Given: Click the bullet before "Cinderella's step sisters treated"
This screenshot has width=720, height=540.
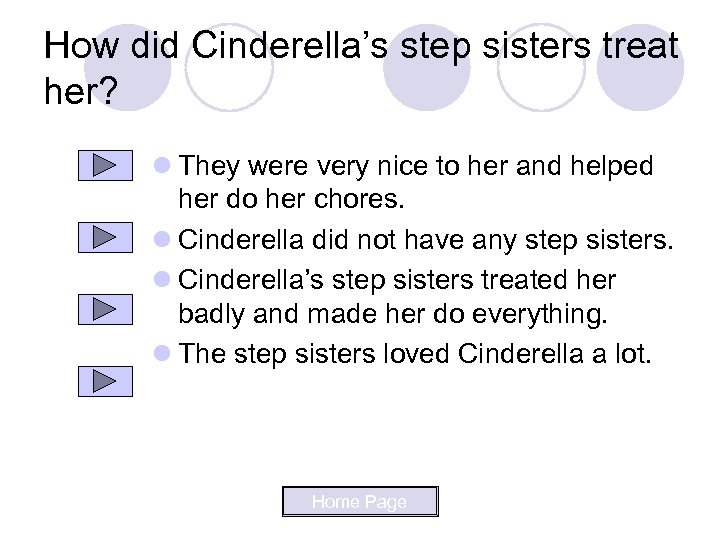Looking at the screenshot, I should 164,281.
